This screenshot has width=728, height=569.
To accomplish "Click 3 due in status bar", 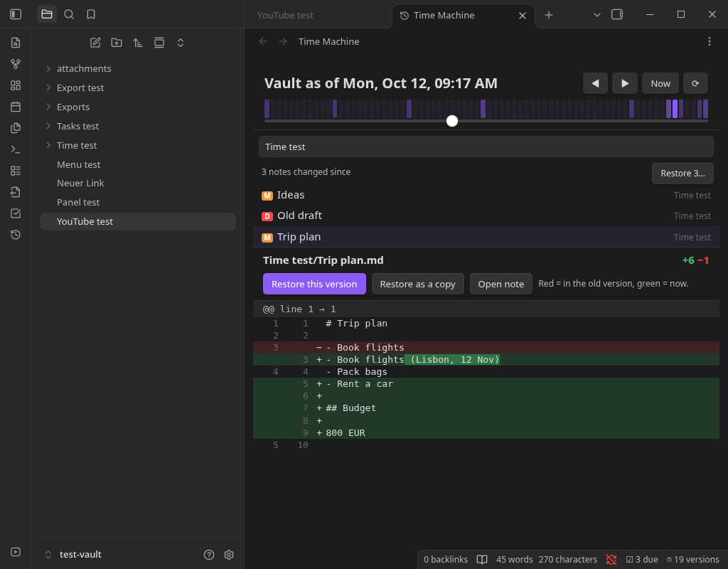I will pos(642,560).
